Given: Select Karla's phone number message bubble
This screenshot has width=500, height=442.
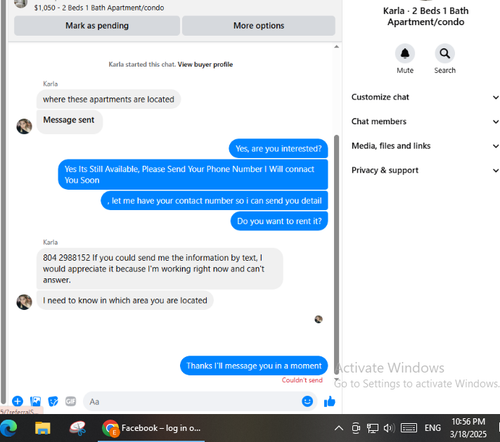Looking at the screenshot, I should [160, 269].
